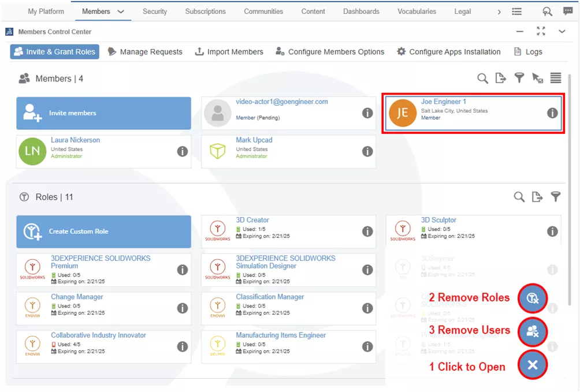
Task: Open the chat notification icon
Action: (x=568, y=11)
